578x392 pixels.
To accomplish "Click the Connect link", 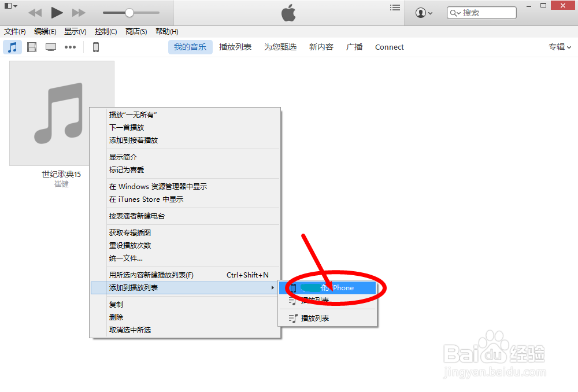I will [x=389, y=47].
